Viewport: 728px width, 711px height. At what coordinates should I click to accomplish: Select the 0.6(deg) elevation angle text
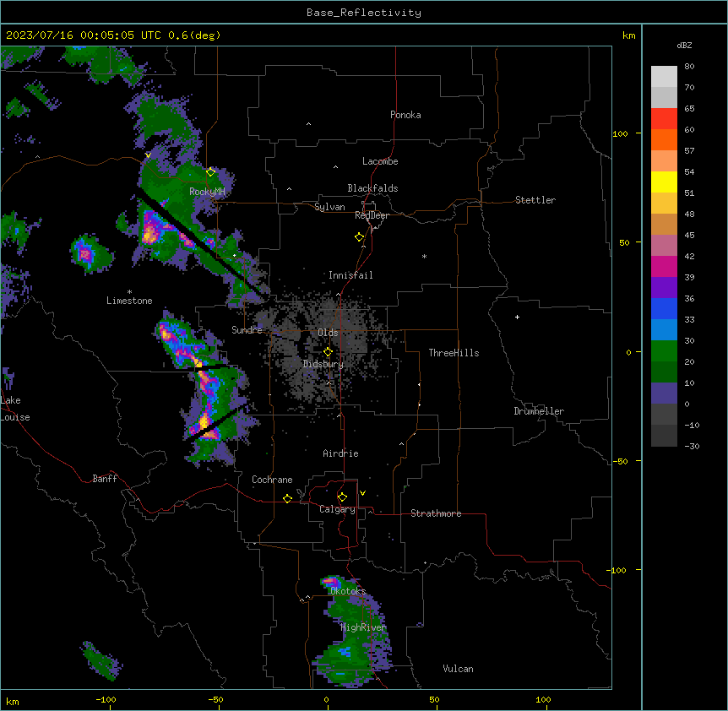194,35
